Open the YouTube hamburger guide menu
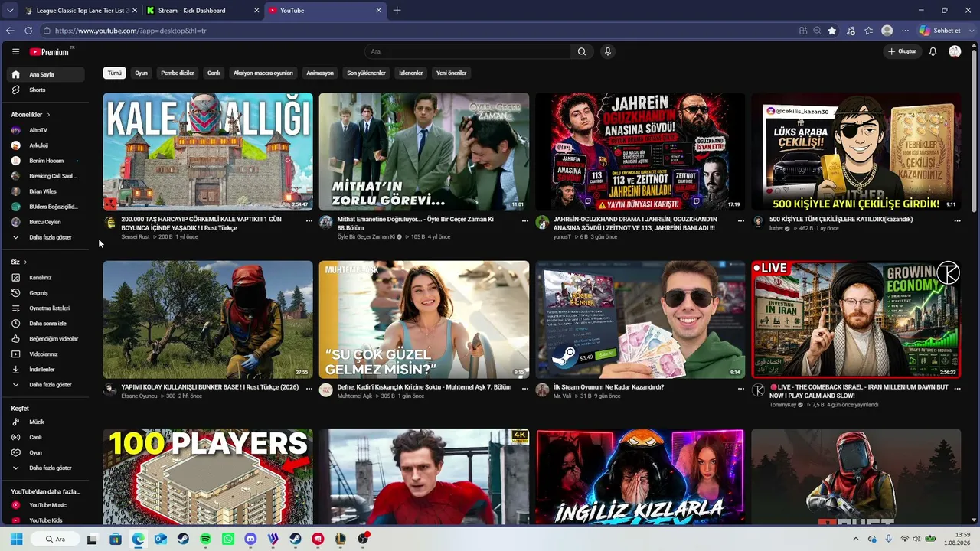Viewport: 980px width, 551px height. [x=15, y=51]
